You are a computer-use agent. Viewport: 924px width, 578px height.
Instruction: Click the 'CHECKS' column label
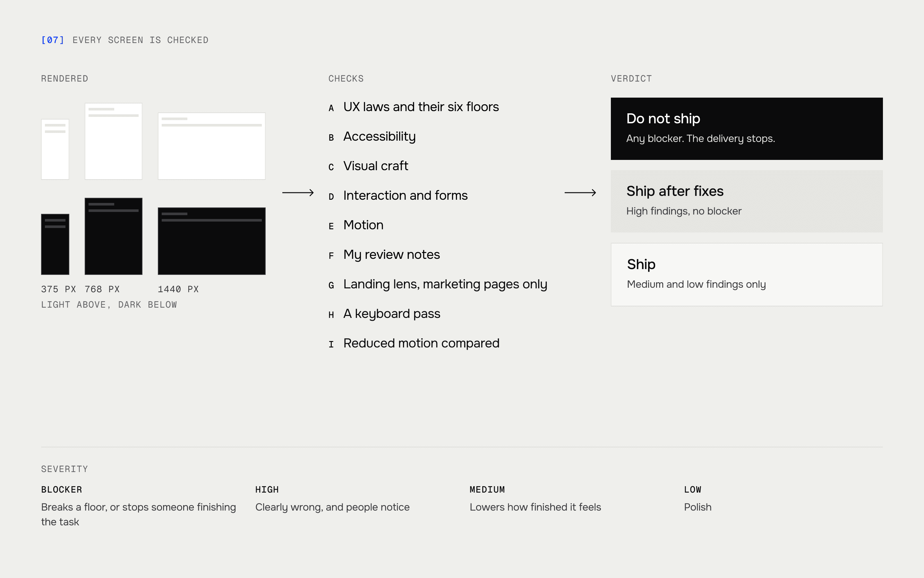pos(346,79)
